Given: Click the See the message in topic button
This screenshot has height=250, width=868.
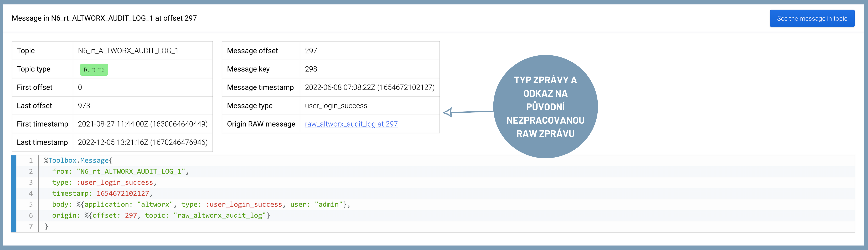Looking at the screenshot, I should point(812,19).
